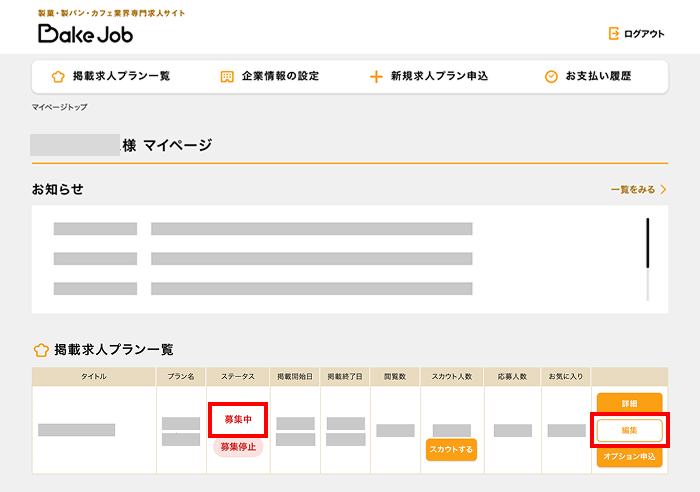Open the 一覧をみる notices link
The height and width of the screenshot is (492, 700).
pyautogui.click(x=632, y=189)
